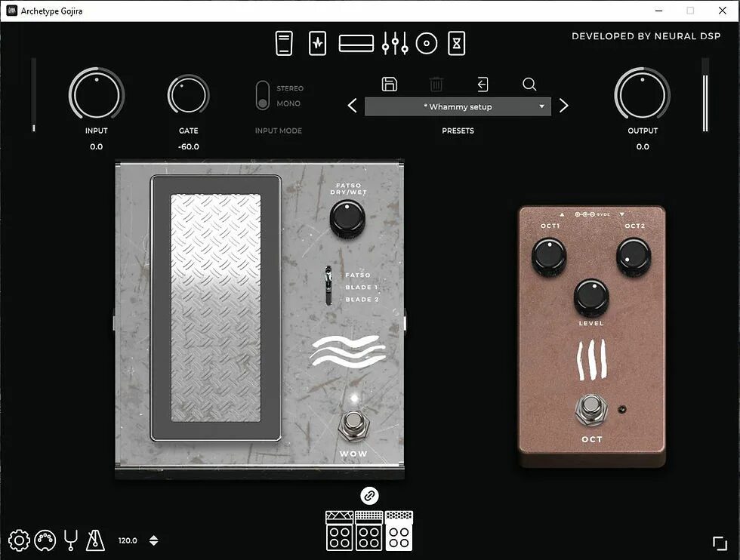Select the third highlighted amp icon
The image size is (740, 560).
pyautogui.click(x=399, y=531)
